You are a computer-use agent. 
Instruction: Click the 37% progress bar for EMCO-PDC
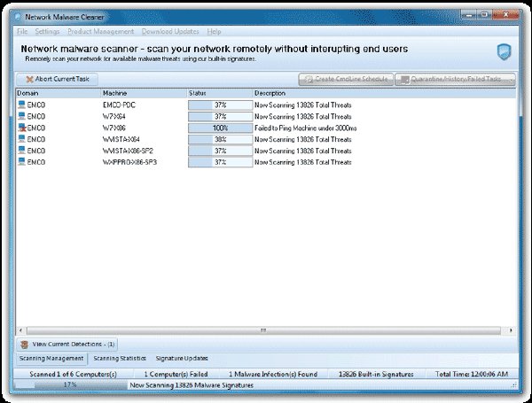point(221,105)
